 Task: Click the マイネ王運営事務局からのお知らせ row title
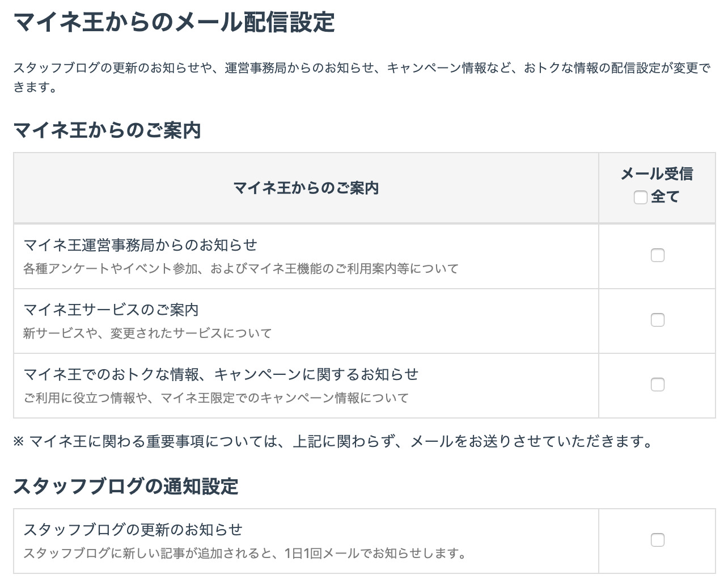tap(140, 245)
